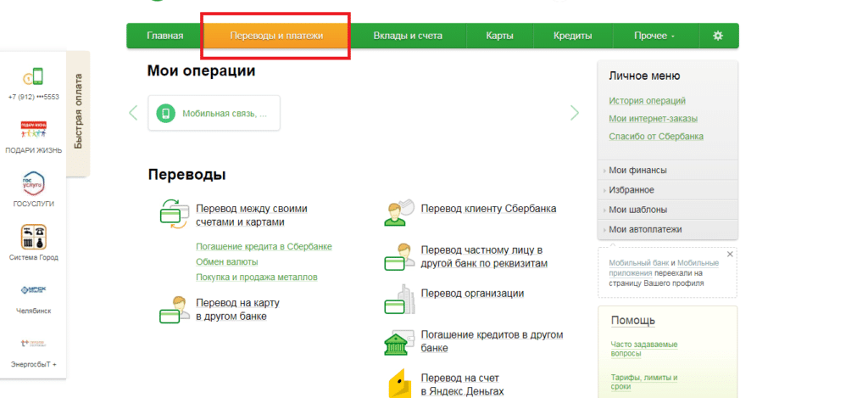Open Мои интернет-заказы link
The width and height of the screenshot is (868, 398).
pos(654,119)
